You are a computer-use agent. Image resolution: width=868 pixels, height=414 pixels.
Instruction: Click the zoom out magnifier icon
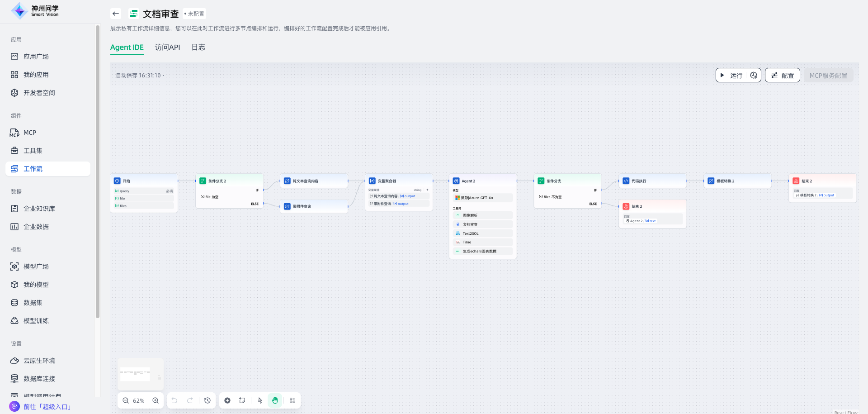click(x=126, y=400)
